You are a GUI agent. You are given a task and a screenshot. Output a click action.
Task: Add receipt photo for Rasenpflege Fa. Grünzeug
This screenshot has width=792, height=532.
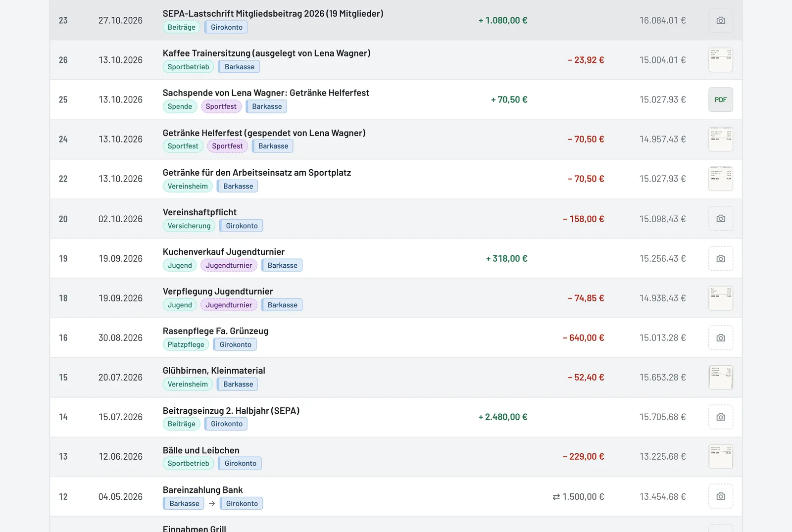point(721,338)
